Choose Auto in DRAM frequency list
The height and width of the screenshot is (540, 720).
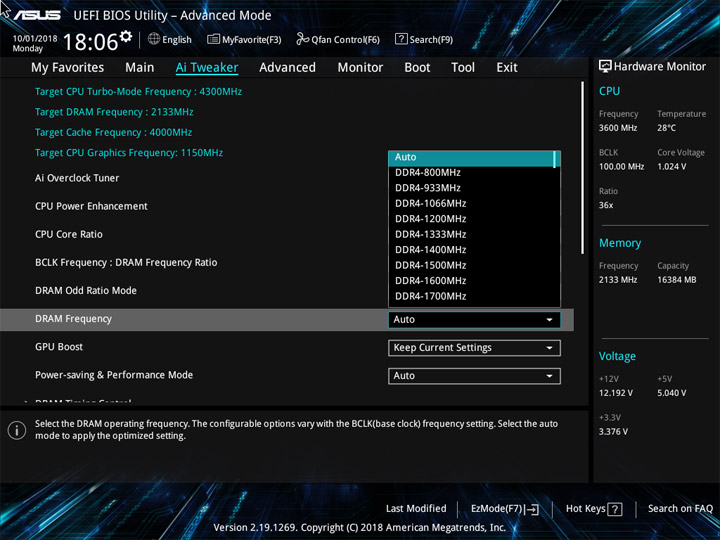471,158
